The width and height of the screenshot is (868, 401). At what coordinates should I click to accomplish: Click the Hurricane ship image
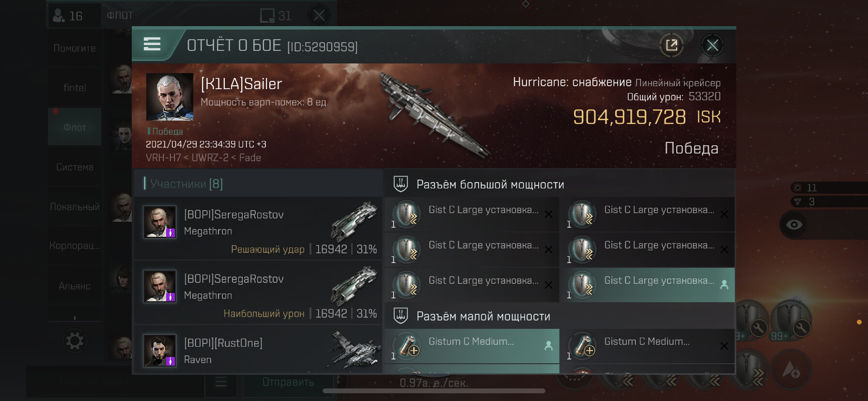point(433,115)
